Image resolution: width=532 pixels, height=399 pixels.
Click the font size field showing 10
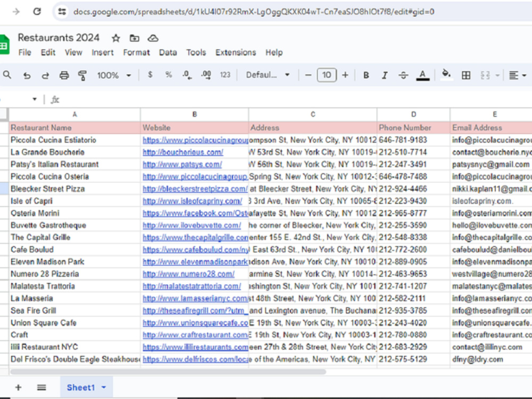pyautogui.click(x=327, y=75)
